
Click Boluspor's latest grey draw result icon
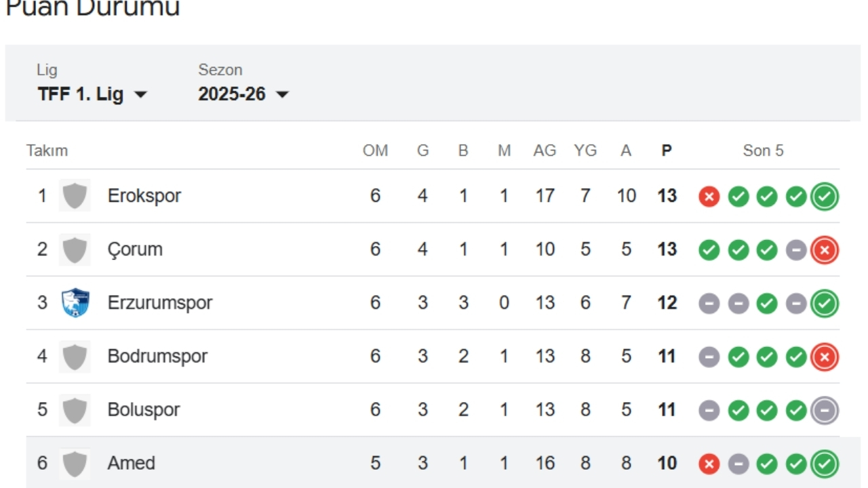825,411
